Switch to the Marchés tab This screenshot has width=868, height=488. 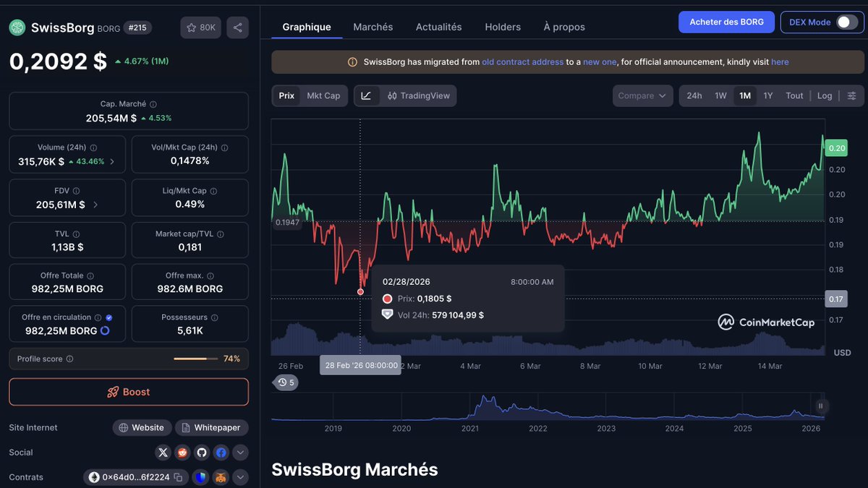373,27
